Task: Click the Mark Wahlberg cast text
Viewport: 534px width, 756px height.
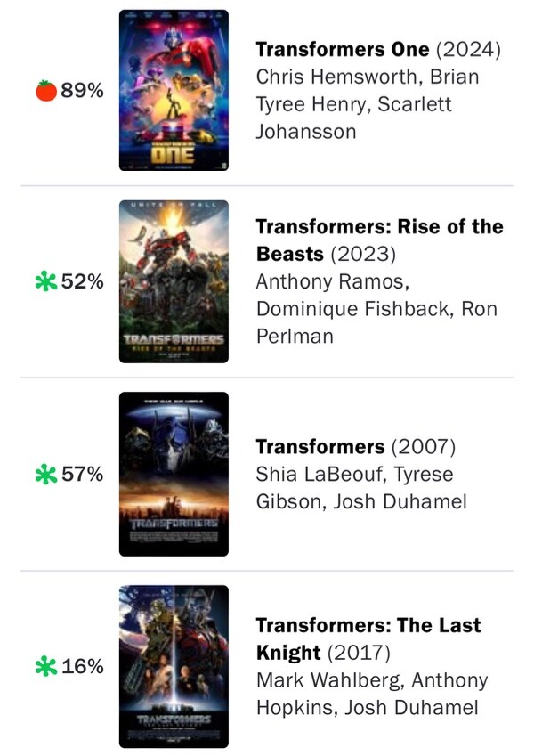Action: 326,680
